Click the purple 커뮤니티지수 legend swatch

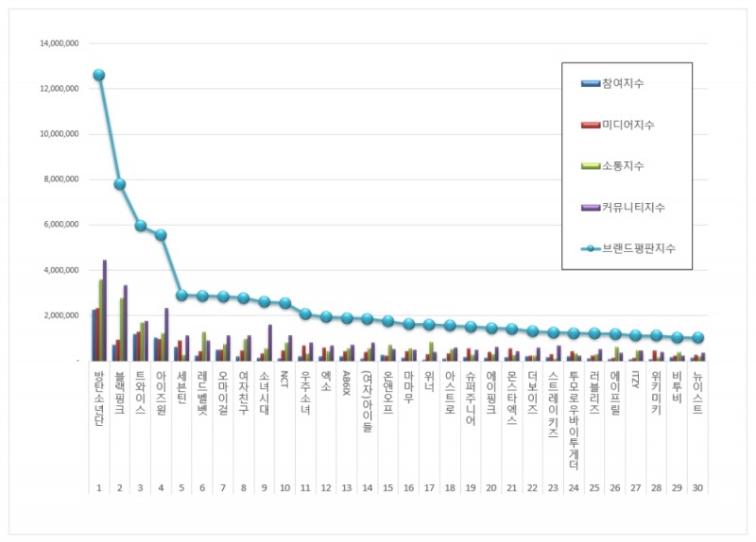click(x=591, y=207)
